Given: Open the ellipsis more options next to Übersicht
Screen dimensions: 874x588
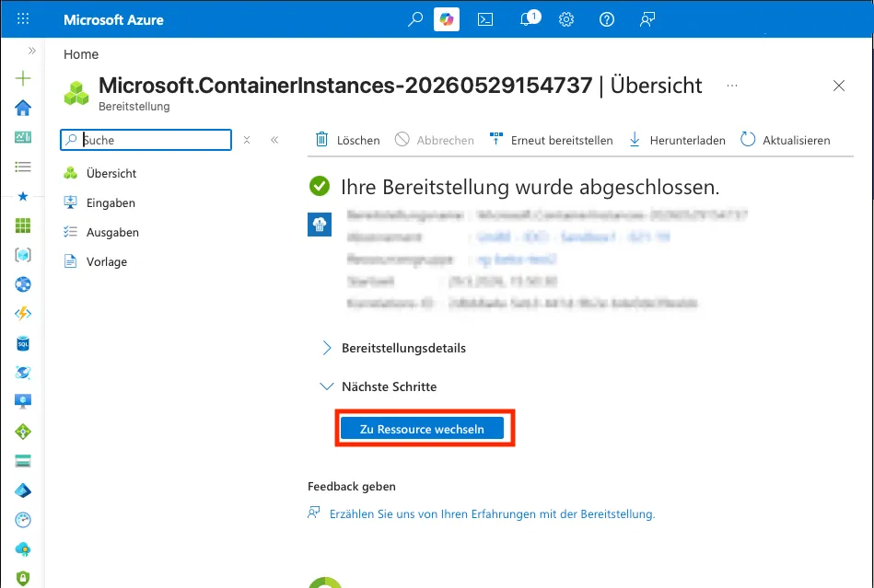Looking at the screenshot, I should pos(732,86).
